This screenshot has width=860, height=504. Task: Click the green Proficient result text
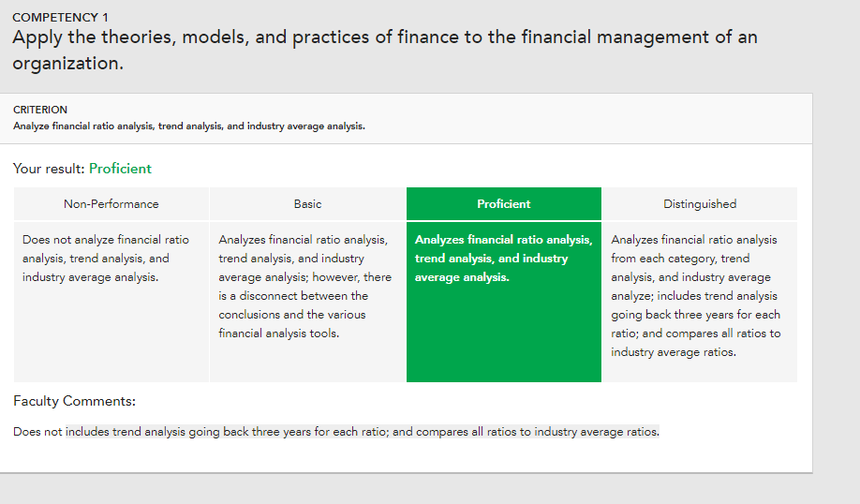click(x=120, y=169)
